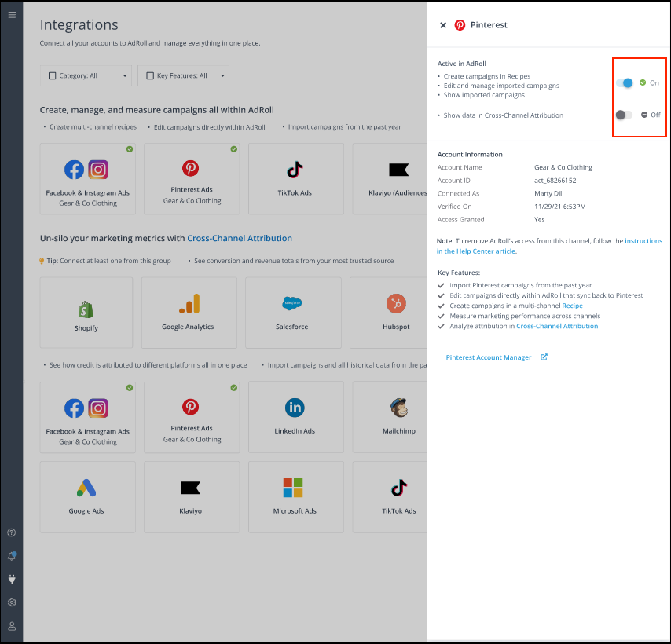Click the Shopify card label
The image size is (671, 644).
pyautogui.click(x=86, y=328)
